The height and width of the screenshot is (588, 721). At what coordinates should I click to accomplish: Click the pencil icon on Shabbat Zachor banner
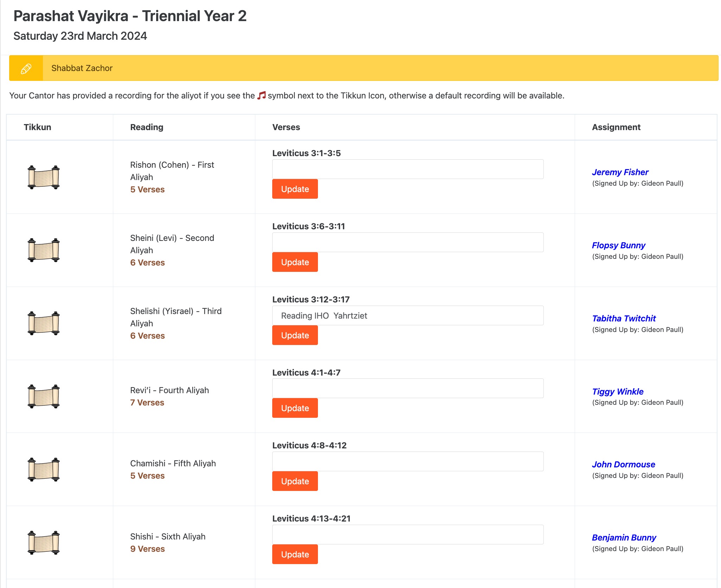(x=26, y=68)
